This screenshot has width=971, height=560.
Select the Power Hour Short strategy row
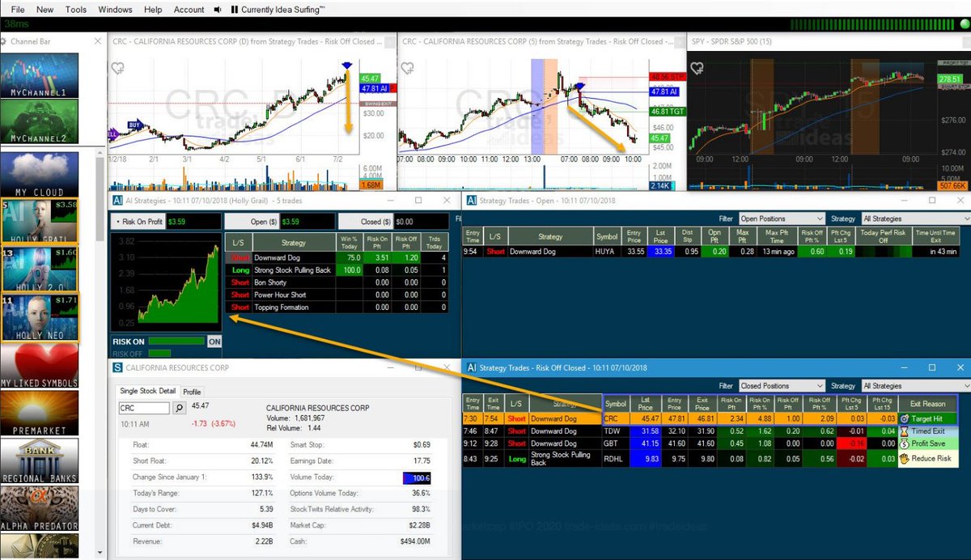(x=337, y=295)
